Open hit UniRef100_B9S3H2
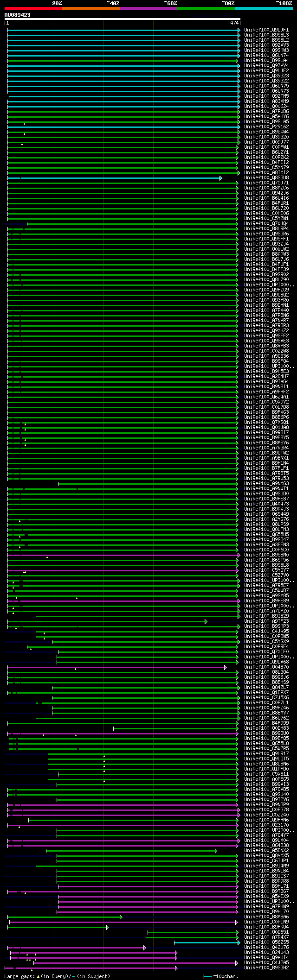The width and height of the screenshot is (297, 980). click(x=266, y=968)
